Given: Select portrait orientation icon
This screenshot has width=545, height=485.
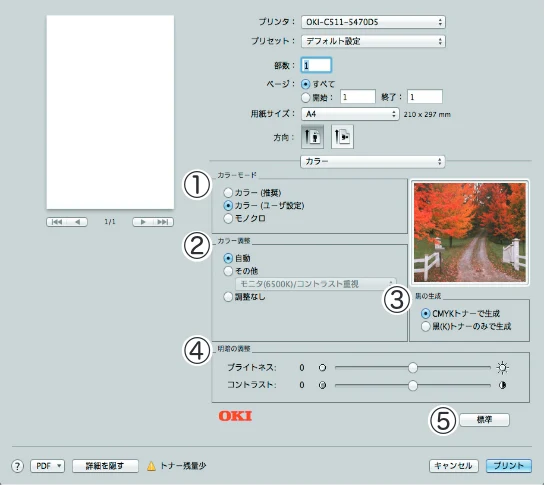Looking at the screenshot, I should (312, 137).
